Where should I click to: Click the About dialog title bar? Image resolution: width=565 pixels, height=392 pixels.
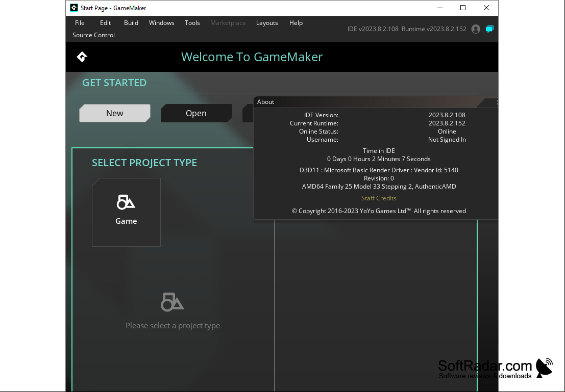(x=376, y=102)
